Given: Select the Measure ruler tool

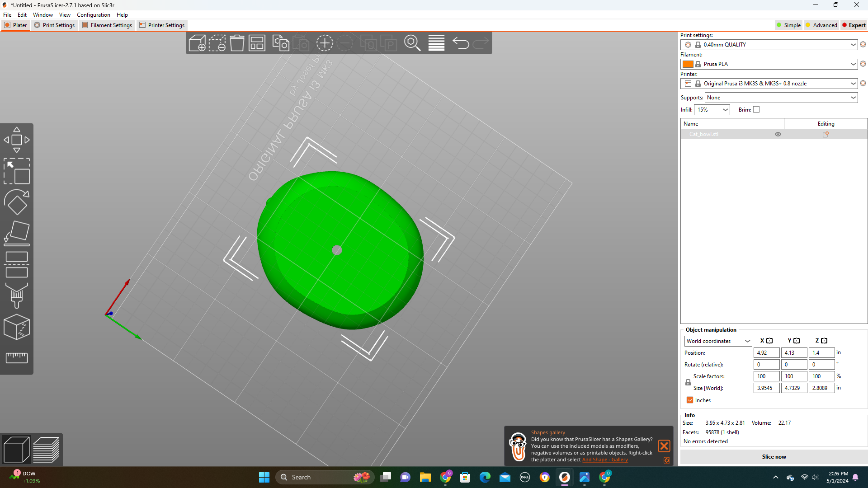Looking at the screenshot, I should click(17, 358).
